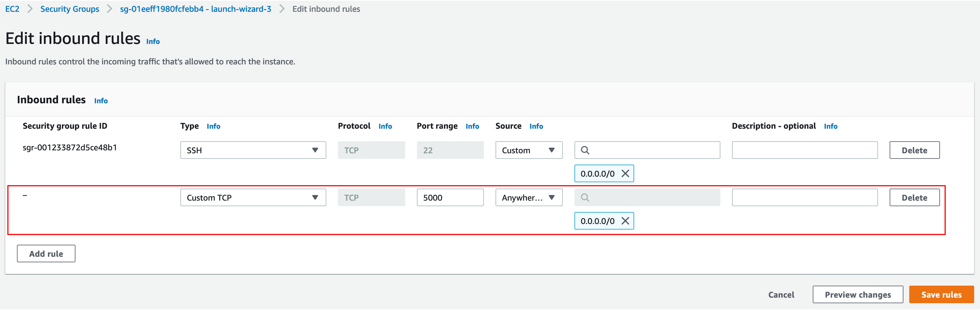This screenshot has width=980, height=310.
Task: Click the Preview changes button
Action: [857, 295]
